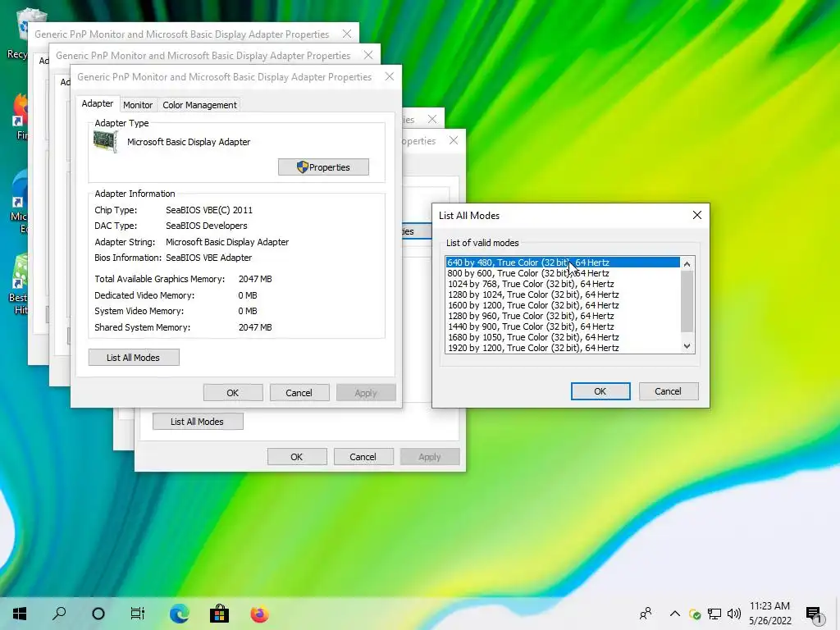The width and height of the screenshot is (840, 630).
Task: Open Start menu from Windows logo
Action: (x=20, y=614)
